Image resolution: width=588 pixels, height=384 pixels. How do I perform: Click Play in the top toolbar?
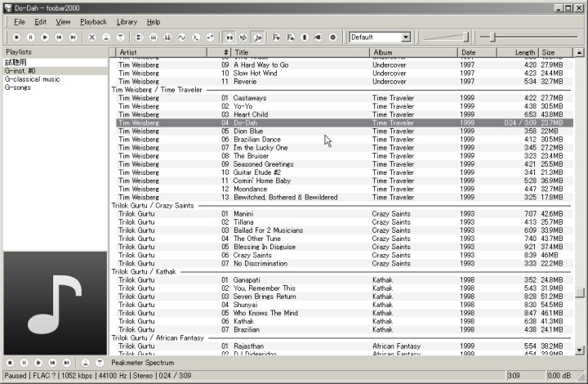[45, 37]
